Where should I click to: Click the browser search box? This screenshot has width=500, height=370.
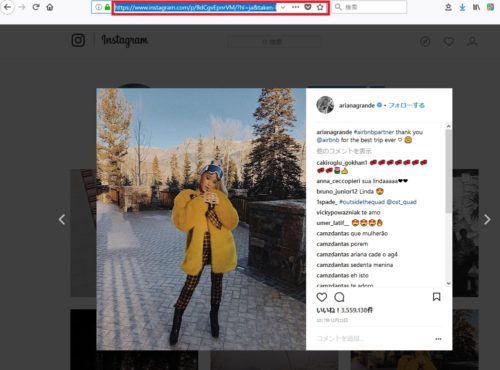(x=369, y=7)
